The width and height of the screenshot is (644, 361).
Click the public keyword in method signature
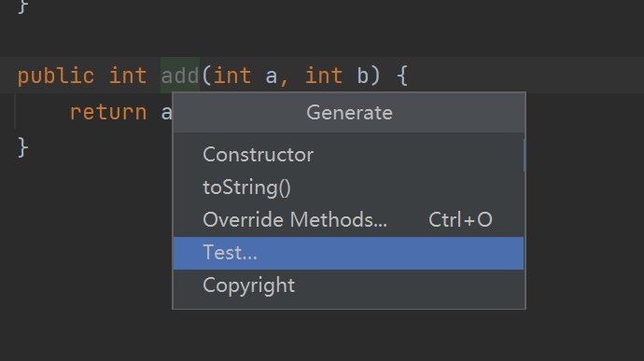(56, 76)
